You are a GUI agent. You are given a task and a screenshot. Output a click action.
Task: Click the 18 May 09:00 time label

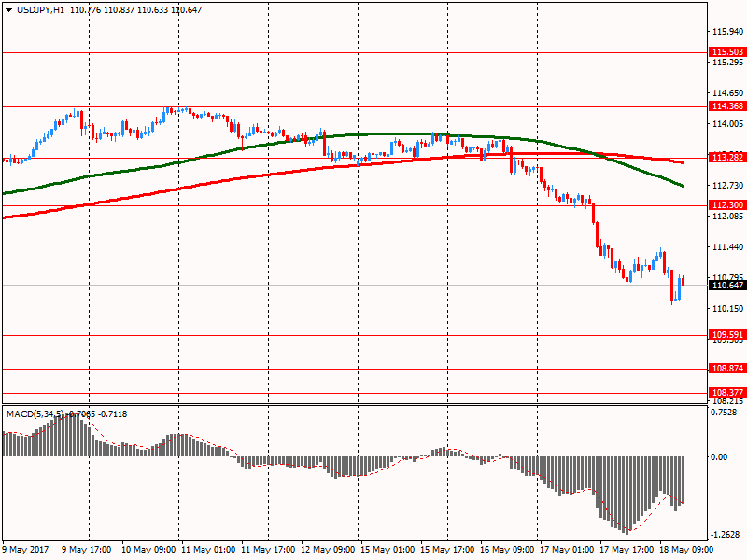tap(686, 550)
